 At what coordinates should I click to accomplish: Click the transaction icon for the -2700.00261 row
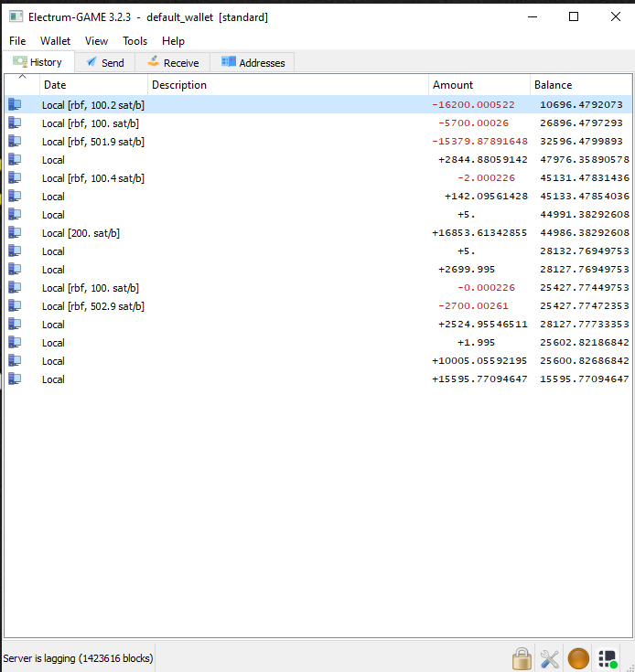point(15,305)
